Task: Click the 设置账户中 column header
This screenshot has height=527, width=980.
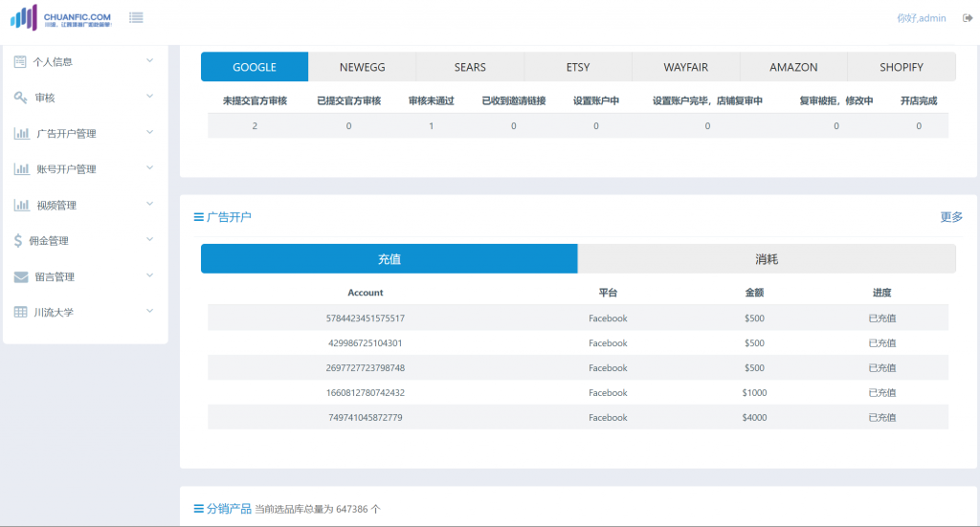Action: [595, 100]
